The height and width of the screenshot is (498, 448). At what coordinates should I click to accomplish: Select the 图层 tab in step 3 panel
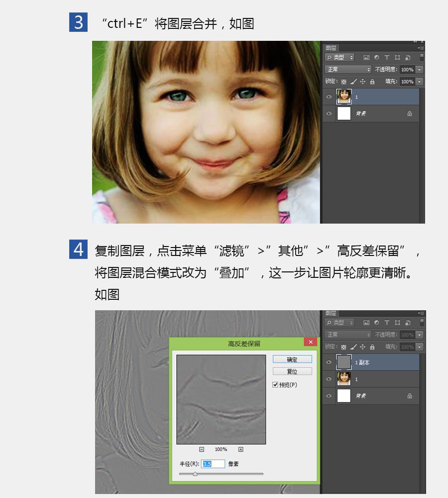point(331,48)
